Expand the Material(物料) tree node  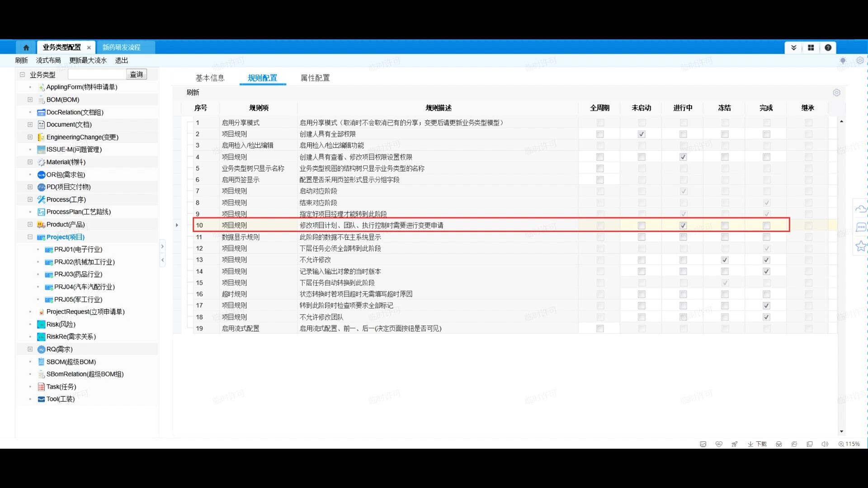[30, 162]
